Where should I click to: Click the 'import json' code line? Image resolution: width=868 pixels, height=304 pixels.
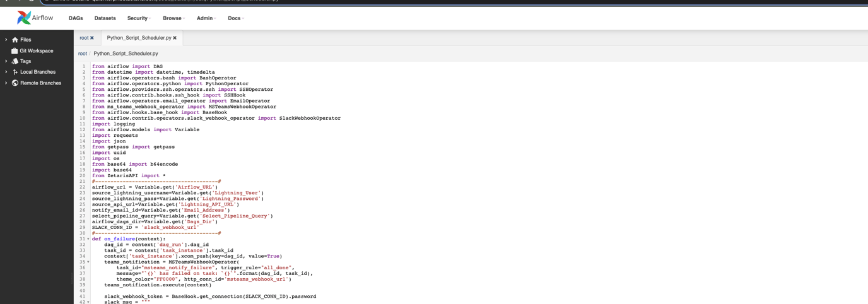pyautogui.click(x=108, y=141)
